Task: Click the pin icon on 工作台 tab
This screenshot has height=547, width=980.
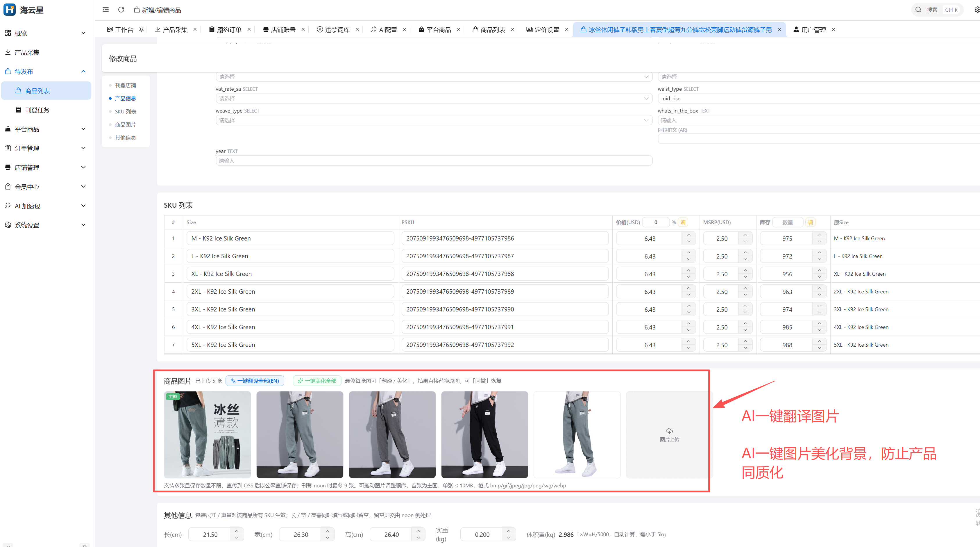Action: [142, 29]
